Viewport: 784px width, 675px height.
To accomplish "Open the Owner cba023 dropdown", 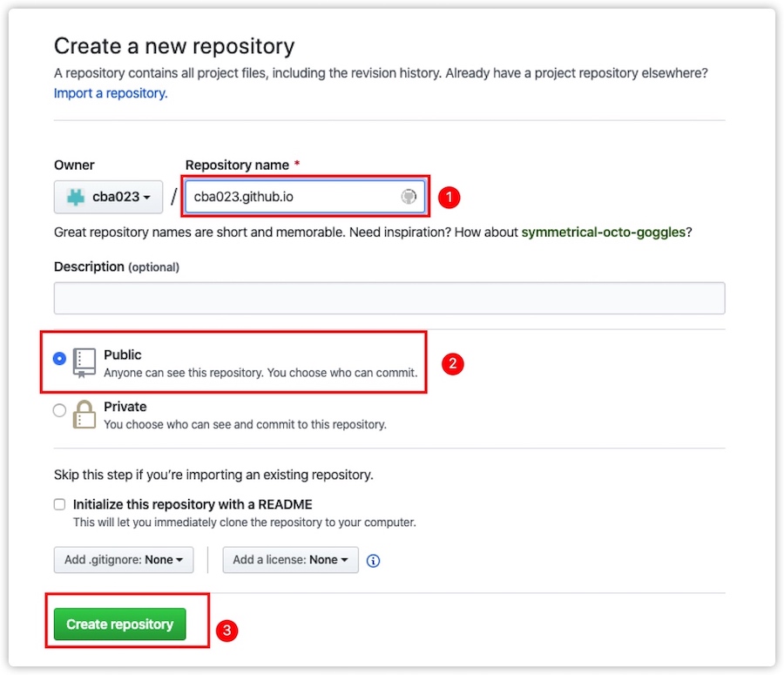I will tap(109, 197).
